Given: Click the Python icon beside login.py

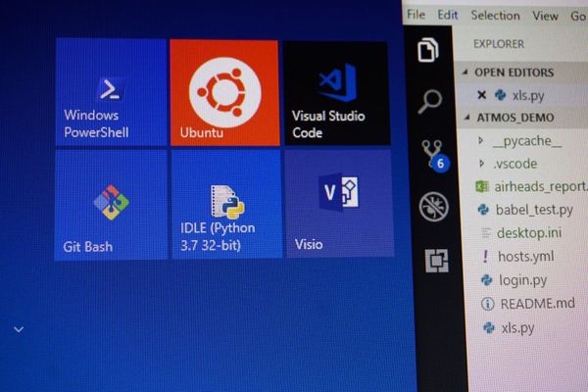Looking at the screenshot, I should 486,280.
